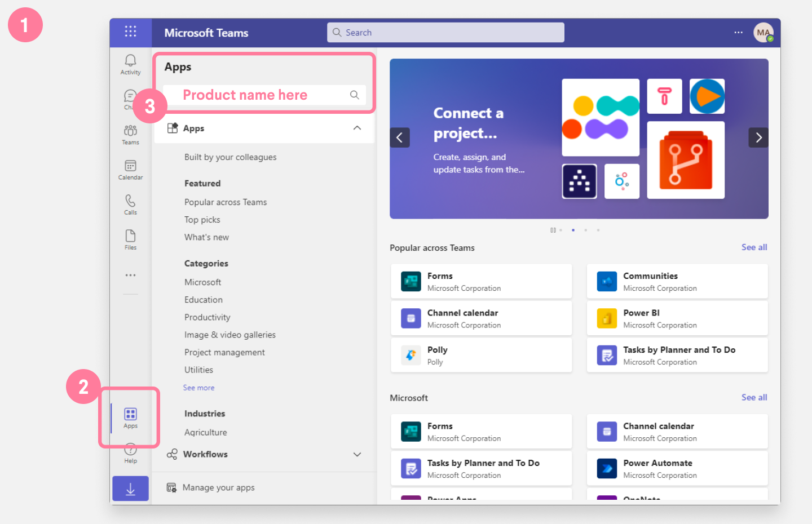Expand the Workflows section

point(357,454)
